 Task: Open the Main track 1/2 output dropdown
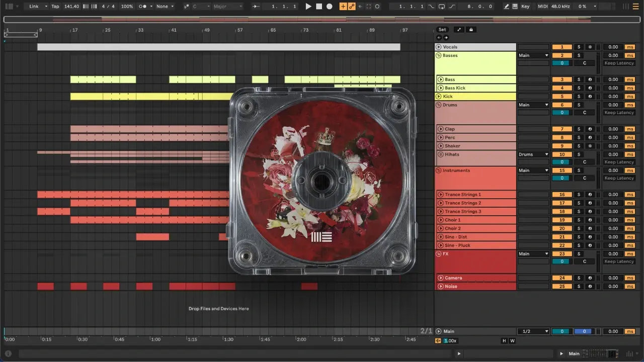533,331
